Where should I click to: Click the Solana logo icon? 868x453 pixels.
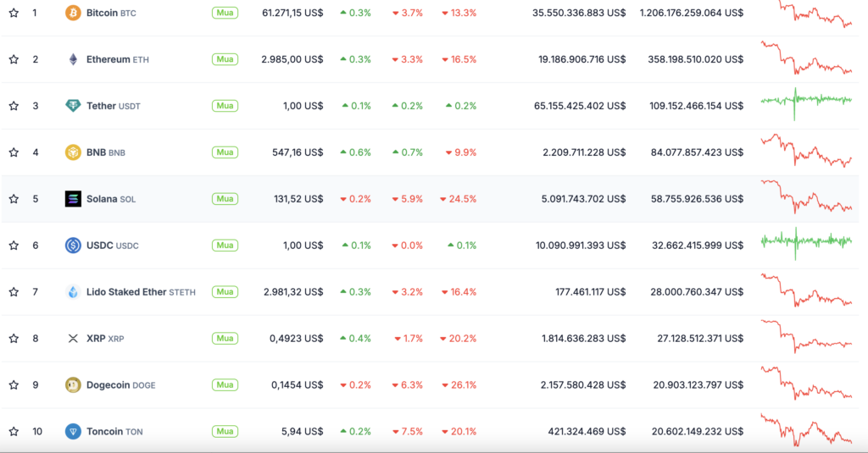(x=73, y=199)
